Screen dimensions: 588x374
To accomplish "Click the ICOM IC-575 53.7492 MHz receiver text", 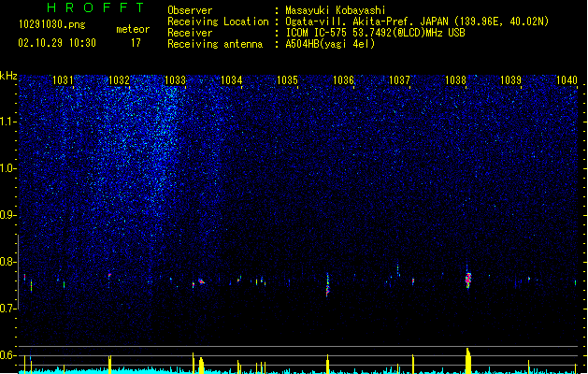I will [x=375, y=33].
